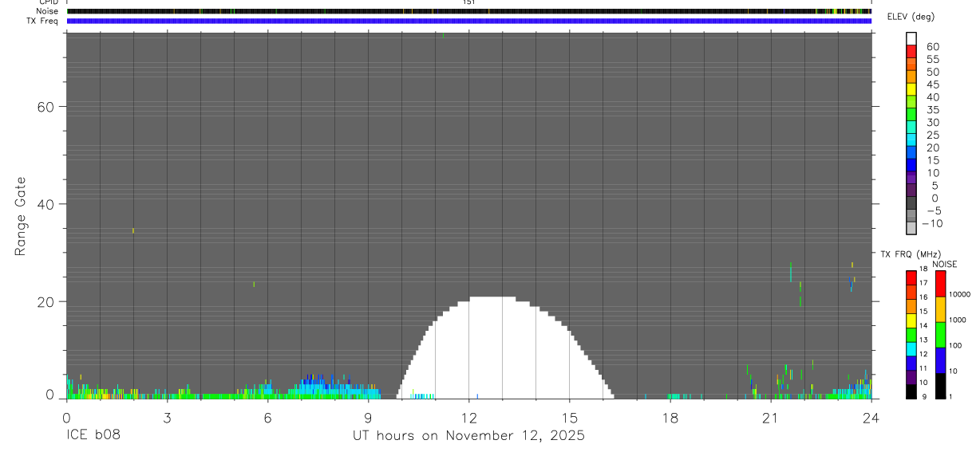Click the white top segment of the ELEV colorbar
This screenshot has height=452, width=980.
[911, 39]
